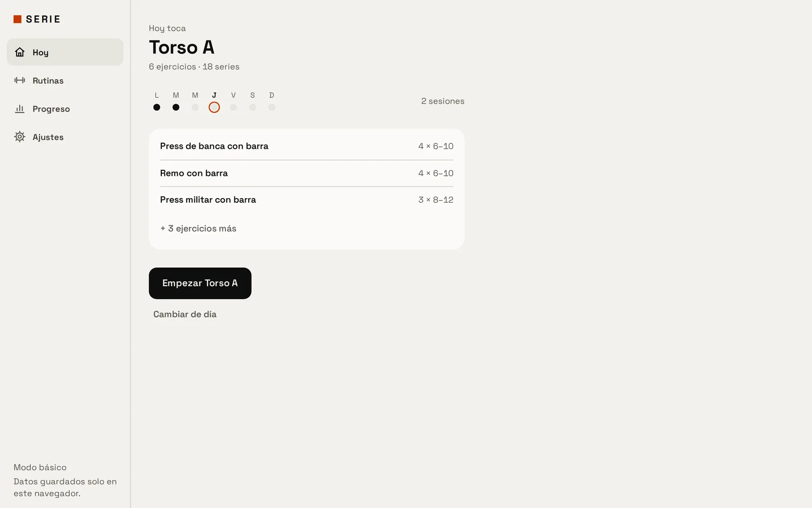Open Press militar con barra row
The image size is (812, 508).
click(x=307, y=200)
